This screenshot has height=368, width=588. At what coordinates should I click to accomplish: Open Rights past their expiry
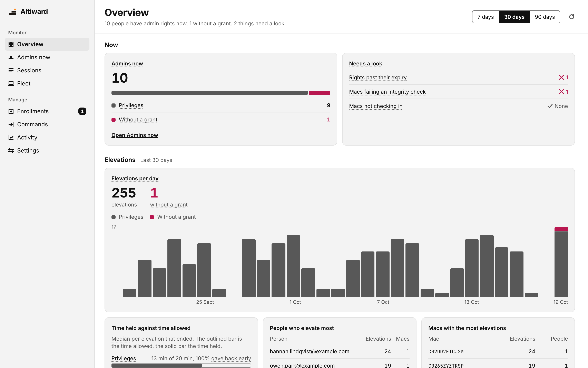tap(378, 77)
